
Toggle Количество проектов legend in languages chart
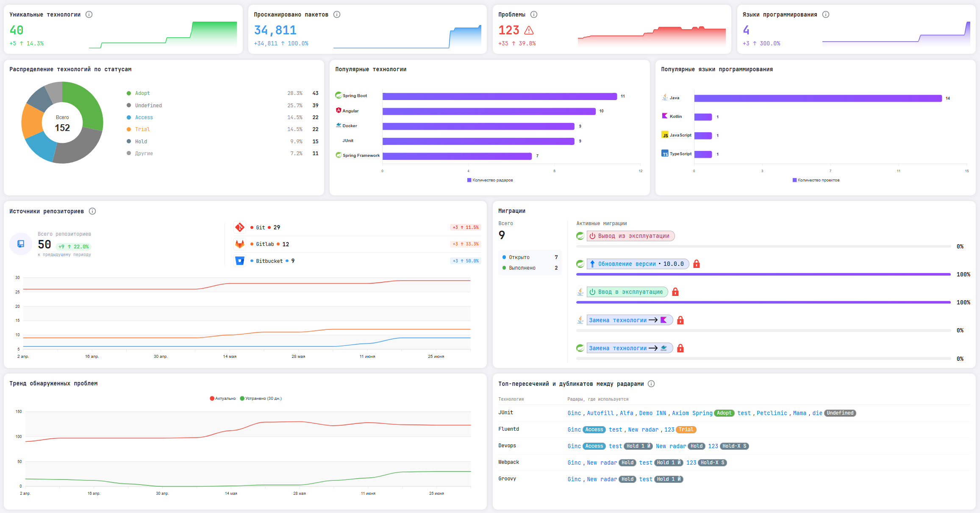click(816, 180)
